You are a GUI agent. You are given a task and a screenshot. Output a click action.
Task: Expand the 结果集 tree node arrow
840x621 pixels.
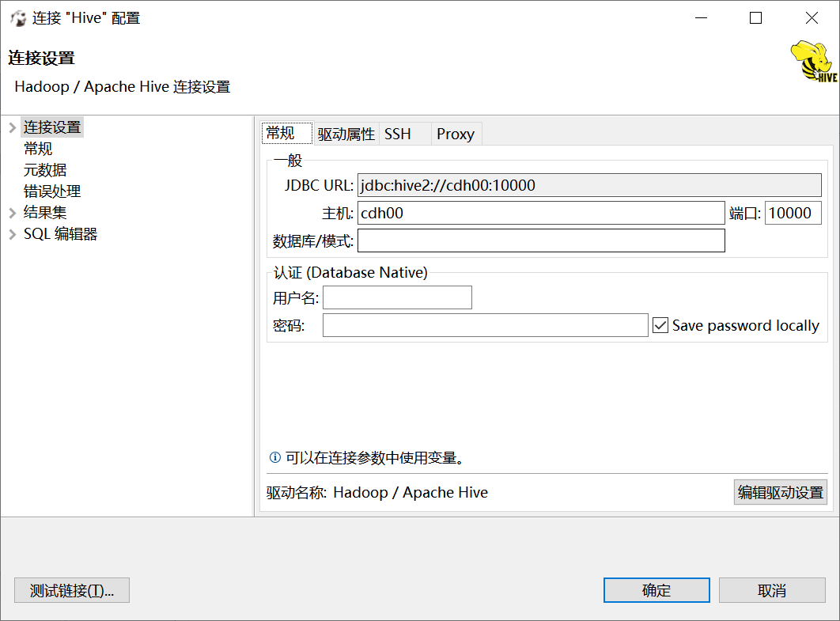13,213
